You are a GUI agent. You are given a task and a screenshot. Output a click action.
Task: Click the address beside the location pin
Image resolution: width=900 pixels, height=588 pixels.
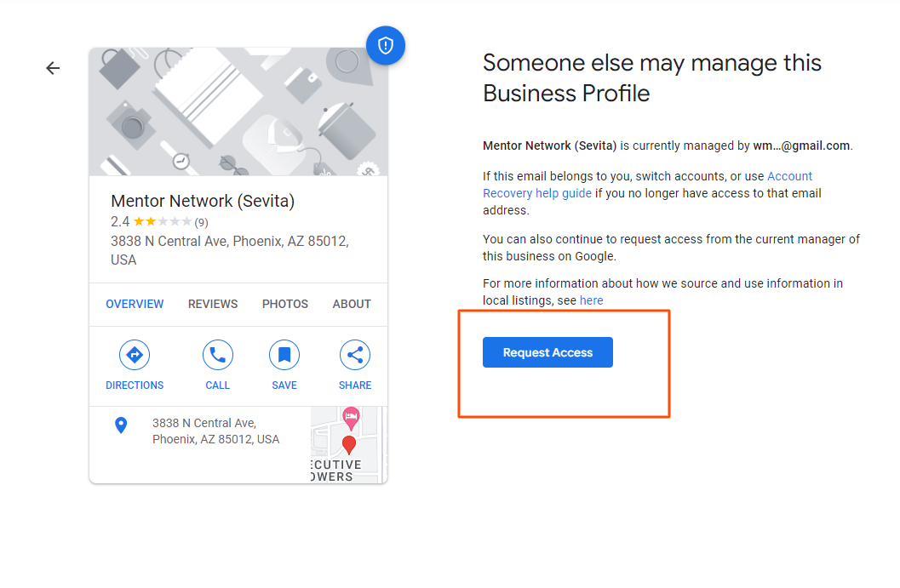tap(215, 431)
